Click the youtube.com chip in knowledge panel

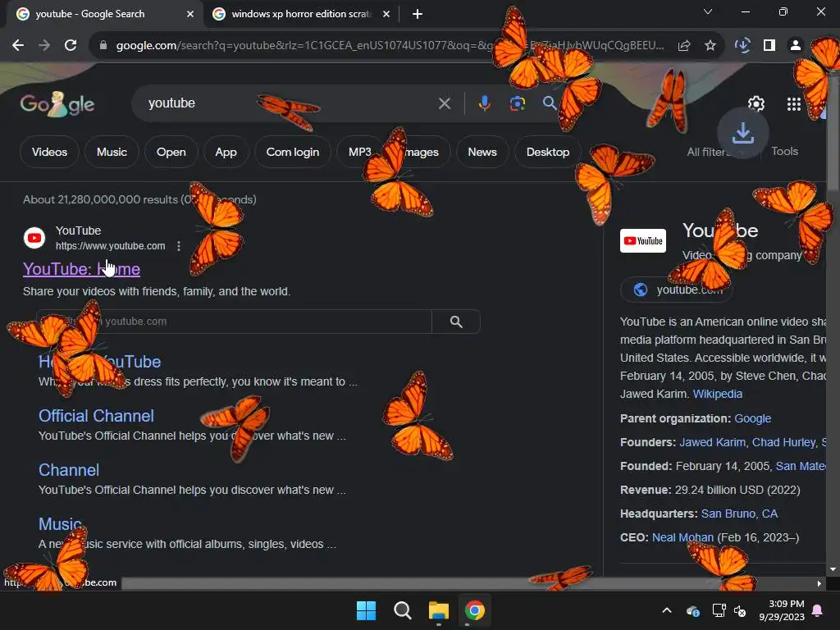click(x=677, y=290)
